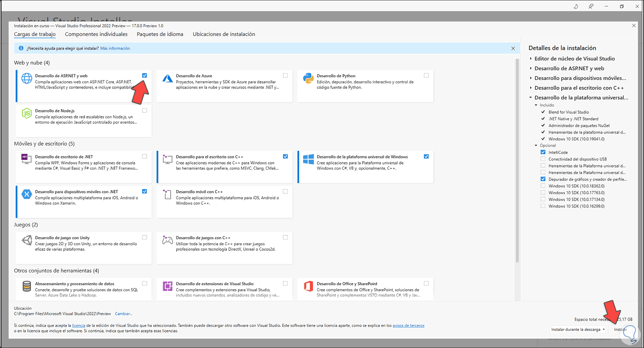The width and height of the screenshot is (644, 348).
Task: Open the avisos de terceros link
Action: tap(408, 326)
